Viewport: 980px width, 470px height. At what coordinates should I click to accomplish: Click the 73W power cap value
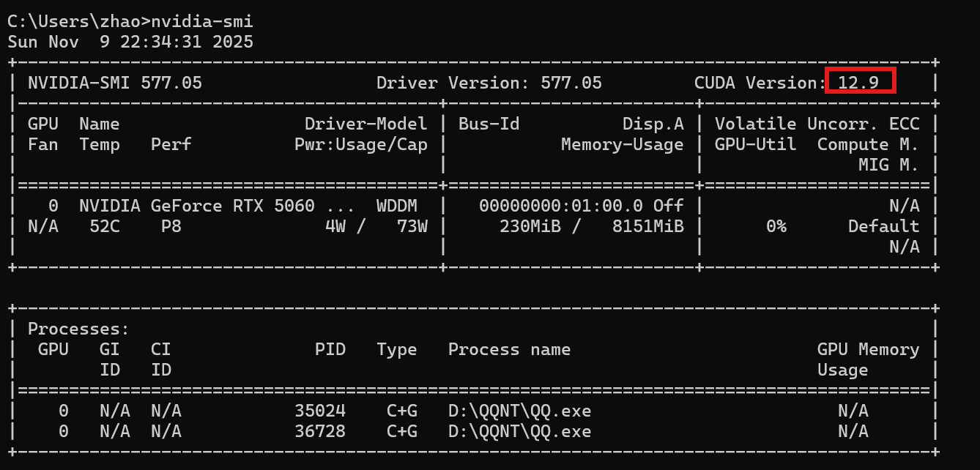pyautogui.click(x=412, y=226)
